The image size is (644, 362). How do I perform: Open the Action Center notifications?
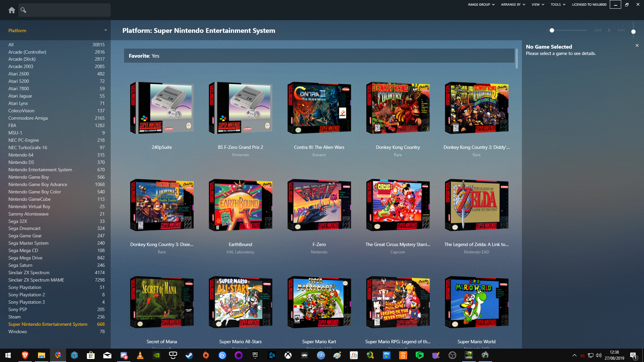[x=633, y=355]
